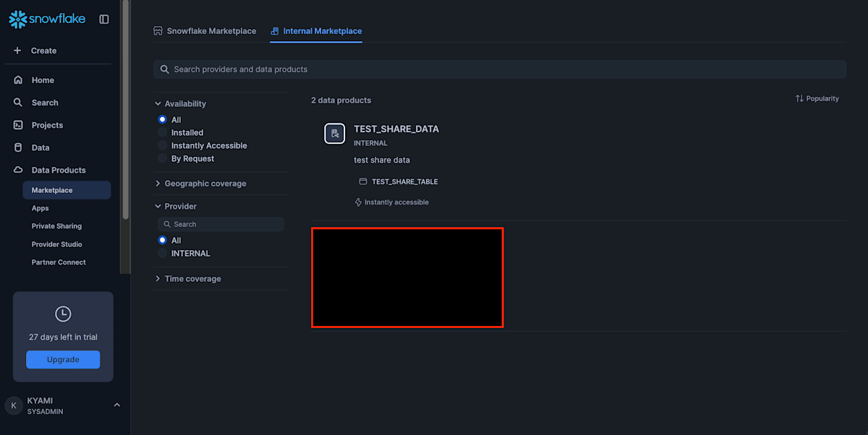Click the Internal Marketplace building icon
The height and width of the screenshot is (435, 868).
click(274, 31)
